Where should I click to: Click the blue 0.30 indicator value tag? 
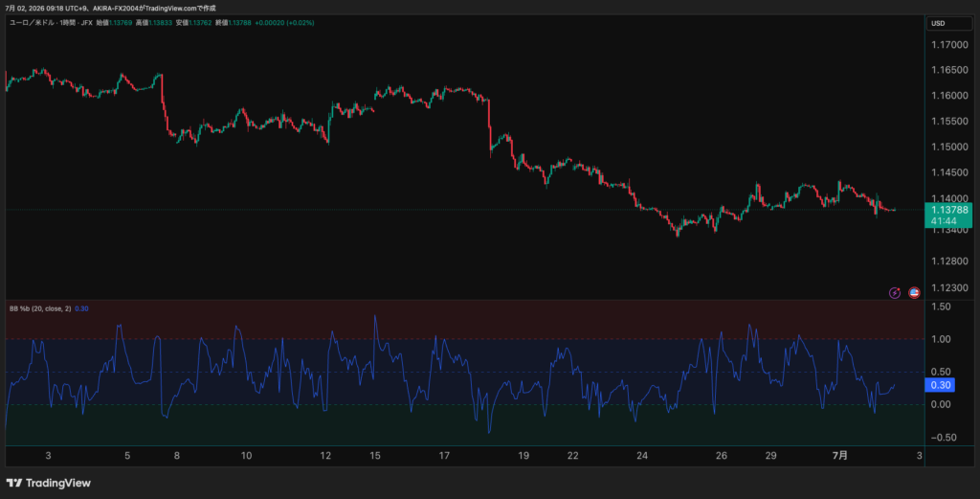940,385
